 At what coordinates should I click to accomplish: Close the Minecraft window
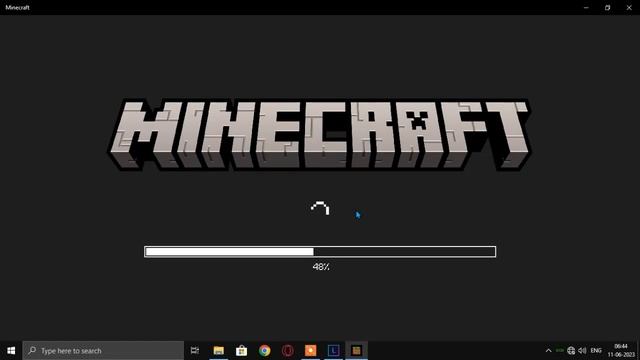click(x=629, y=7)
